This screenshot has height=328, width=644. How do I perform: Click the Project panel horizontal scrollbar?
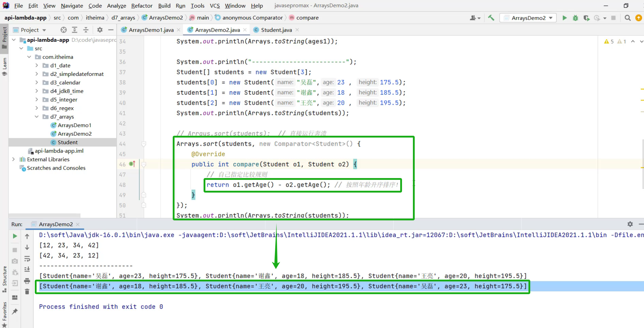[45, 216]
